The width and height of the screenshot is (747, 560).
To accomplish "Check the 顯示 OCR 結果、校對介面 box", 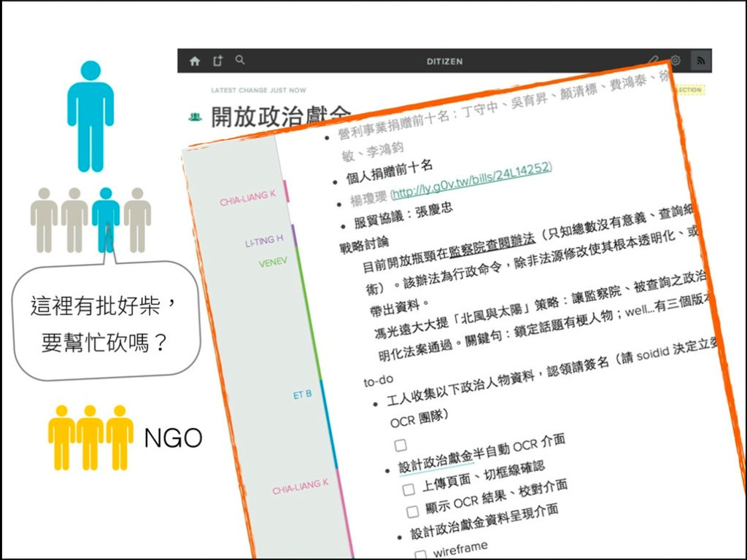I will pos(413,512).
